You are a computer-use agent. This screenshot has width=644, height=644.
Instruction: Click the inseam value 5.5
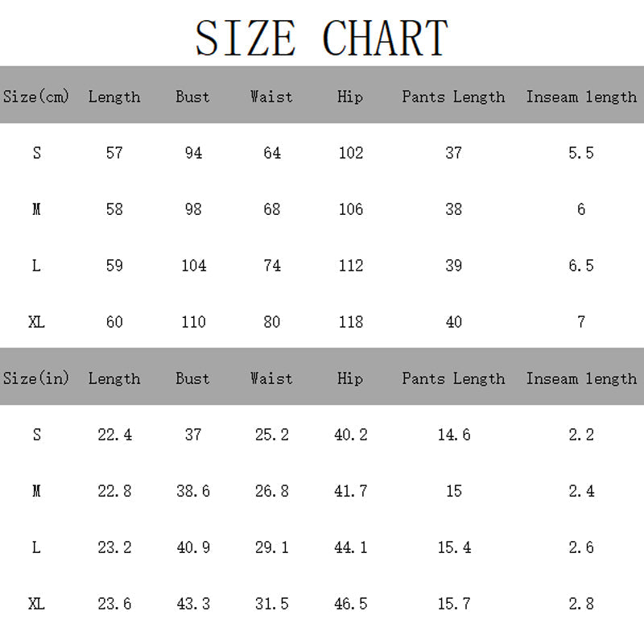pyautogui.click(x=581, y=153)
